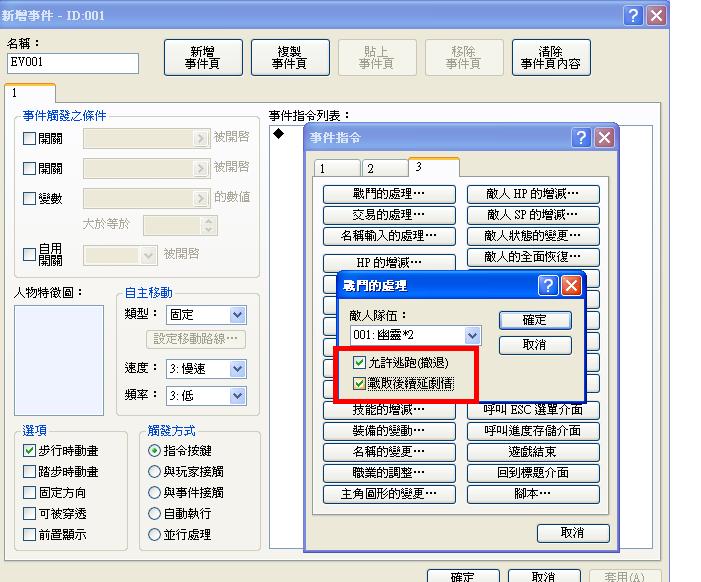
Task: Enable 自用開關 condition checkbox
Action: pyautogui.click(x=29, y=254)
